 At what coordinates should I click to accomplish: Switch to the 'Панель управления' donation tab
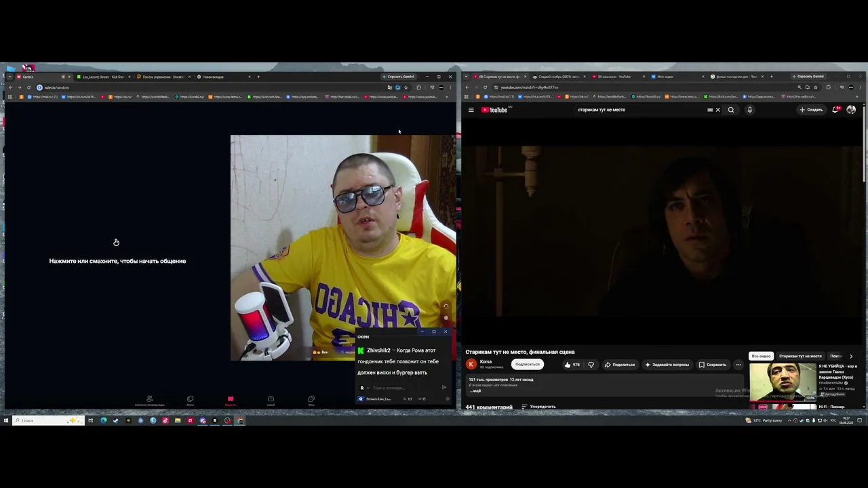163,77
